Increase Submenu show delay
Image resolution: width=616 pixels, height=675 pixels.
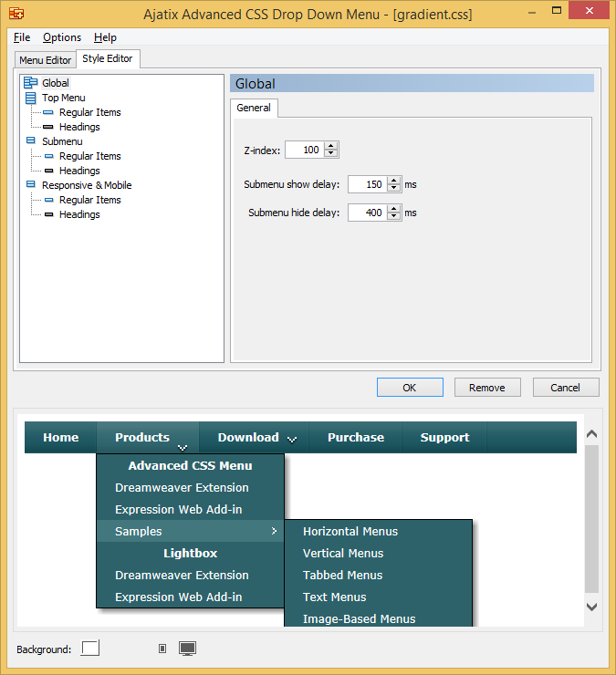393,181
